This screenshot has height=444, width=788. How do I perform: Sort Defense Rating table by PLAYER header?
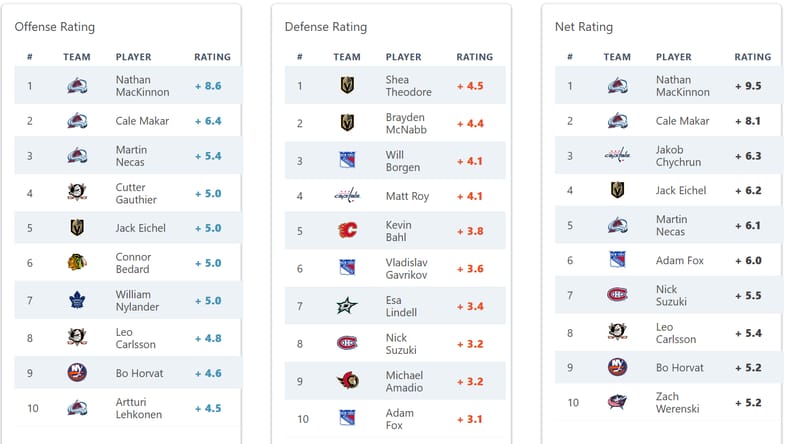tap(403, 57)
